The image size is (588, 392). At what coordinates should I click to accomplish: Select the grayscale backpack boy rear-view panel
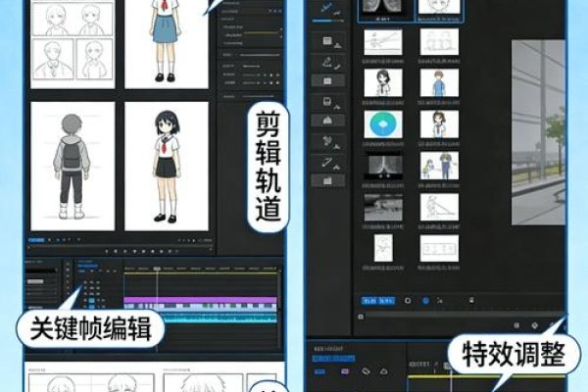point(73,167)
